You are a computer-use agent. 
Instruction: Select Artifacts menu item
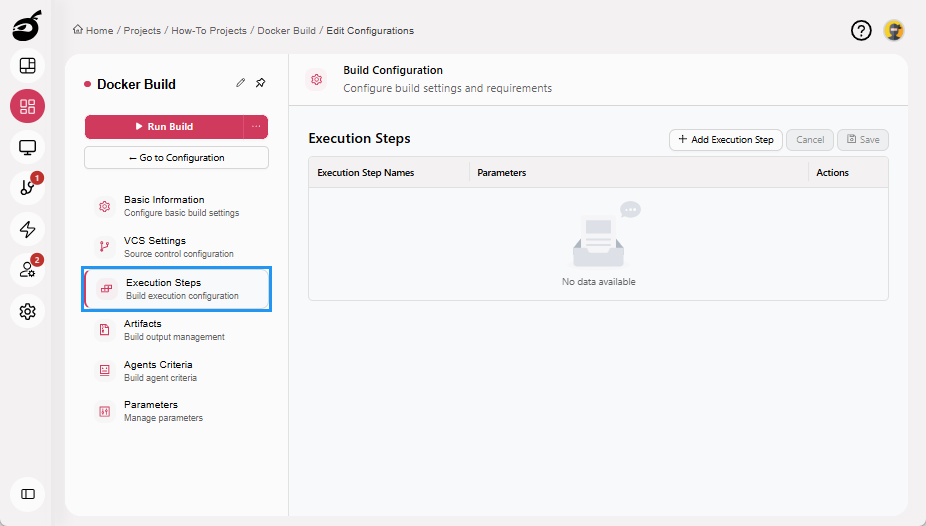[177, 329]
